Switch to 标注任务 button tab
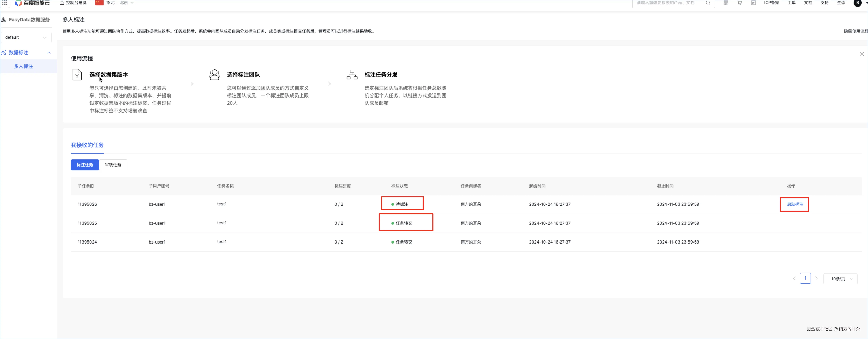This screenshot has height=339, width=868. tap(85, 165)
